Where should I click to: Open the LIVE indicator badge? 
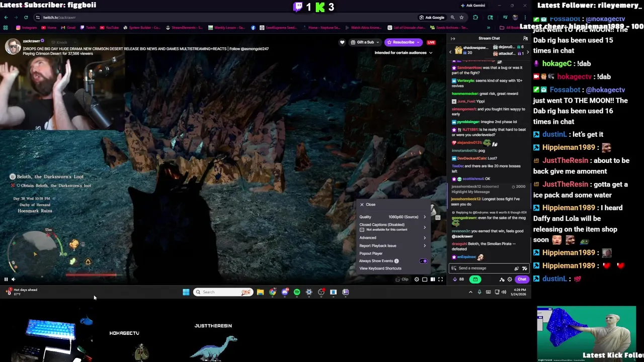(431, 42)
